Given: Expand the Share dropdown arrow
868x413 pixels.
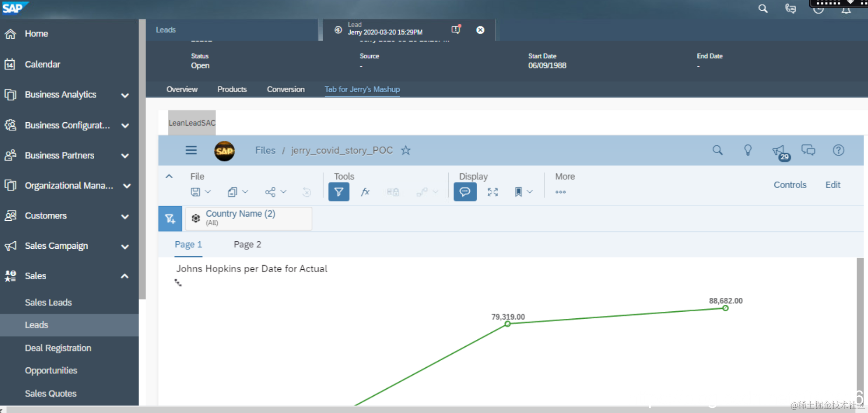Looking at the screenshot, I should (284, 192).
